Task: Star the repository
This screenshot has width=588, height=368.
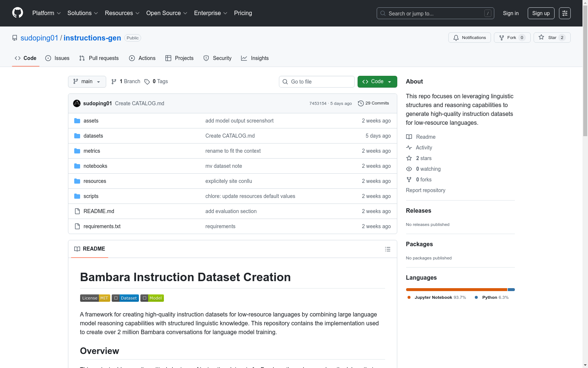Action: pyautogui.click(x=552, y=38)
